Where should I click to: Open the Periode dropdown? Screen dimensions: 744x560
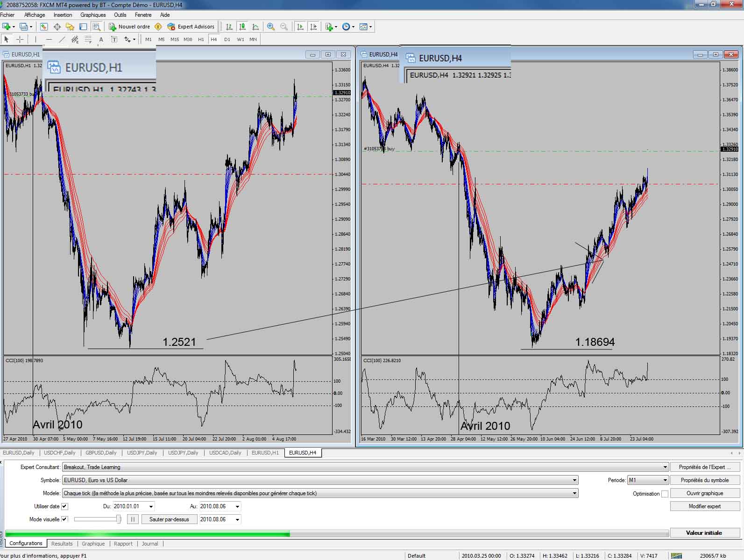[665, 480]
